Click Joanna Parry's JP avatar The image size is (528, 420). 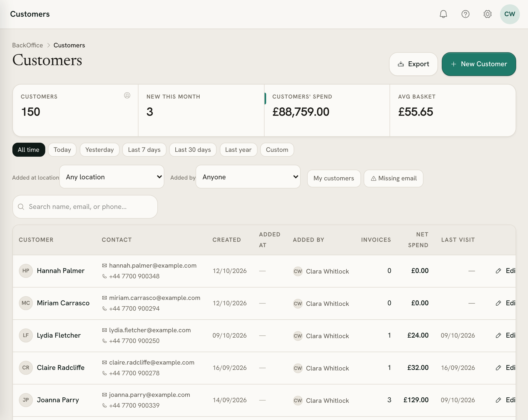26,400
